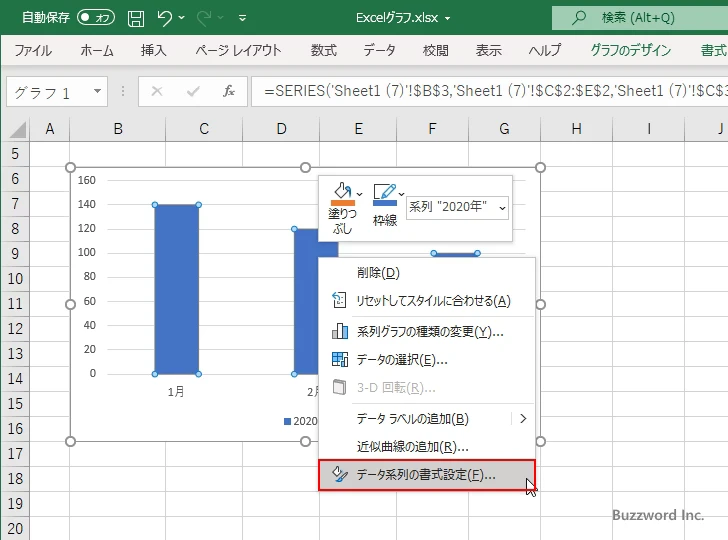Switch to the 数式 ribbon tab
The width and height of the screenshot is (728, 540).
[x=324, y=50]
